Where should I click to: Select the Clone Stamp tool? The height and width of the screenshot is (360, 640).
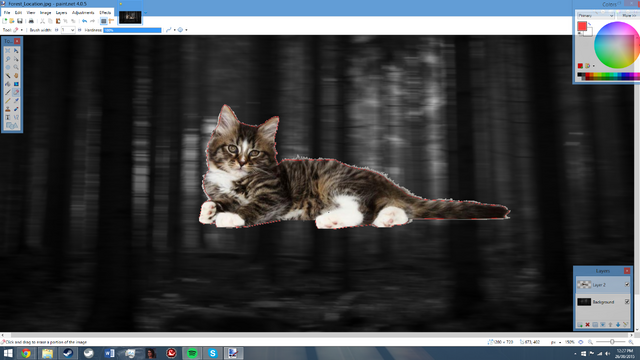[8, 109]
